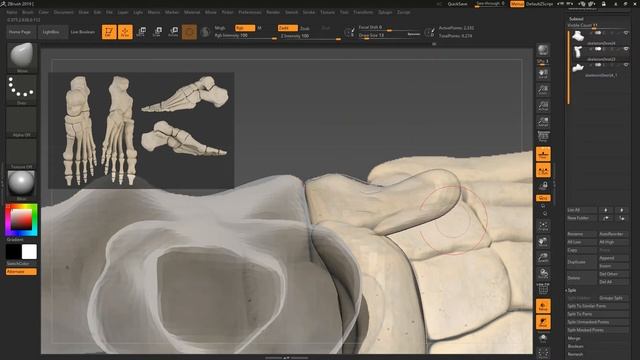The image size is (640, 360).
Task: Open the Transform menu
Action: coord(363,12)
